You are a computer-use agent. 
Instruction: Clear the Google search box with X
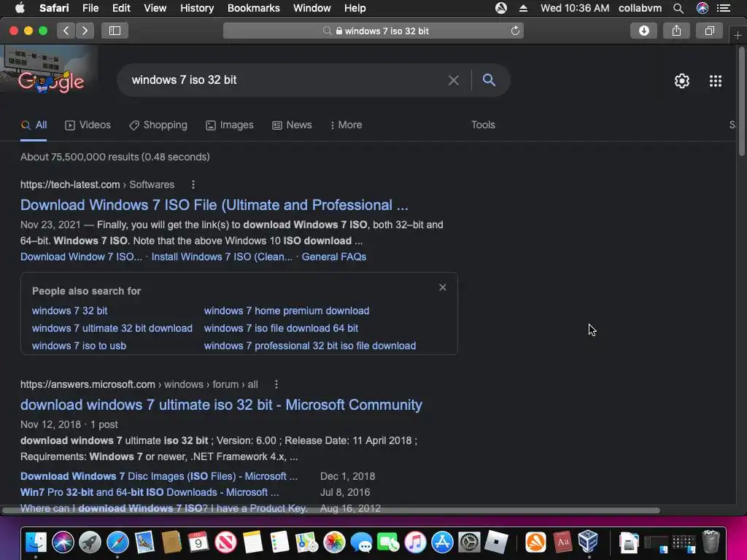[x=454, y=80]
